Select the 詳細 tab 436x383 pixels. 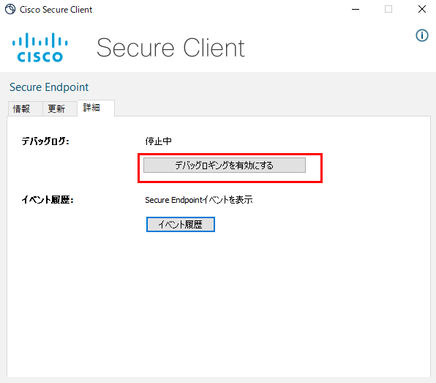click(92, 108)
